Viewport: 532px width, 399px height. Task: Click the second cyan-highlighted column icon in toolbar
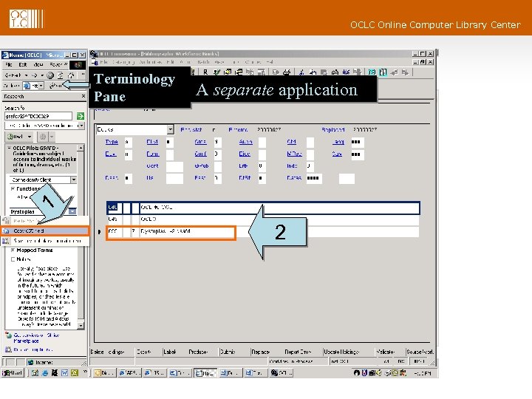[383, 72]
